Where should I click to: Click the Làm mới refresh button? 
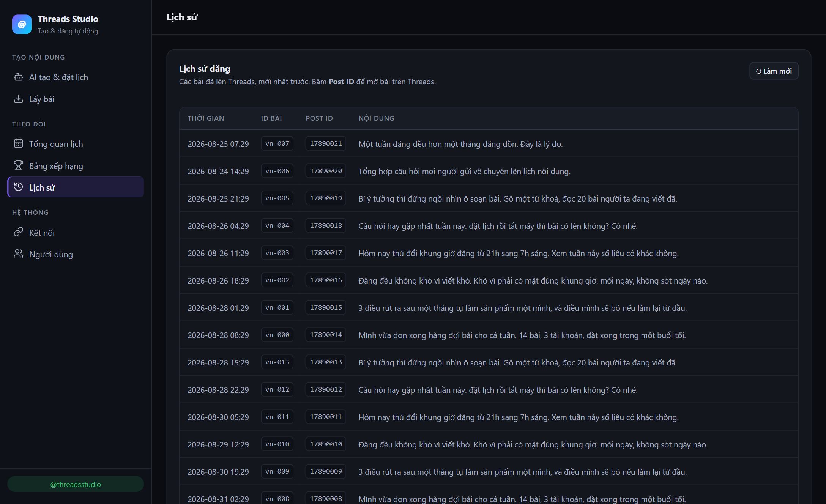pos(774,71)
